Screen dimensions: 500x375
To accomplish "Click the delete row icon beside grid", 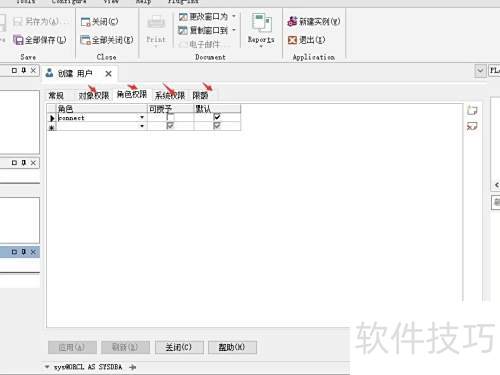I will pos(472,126).
